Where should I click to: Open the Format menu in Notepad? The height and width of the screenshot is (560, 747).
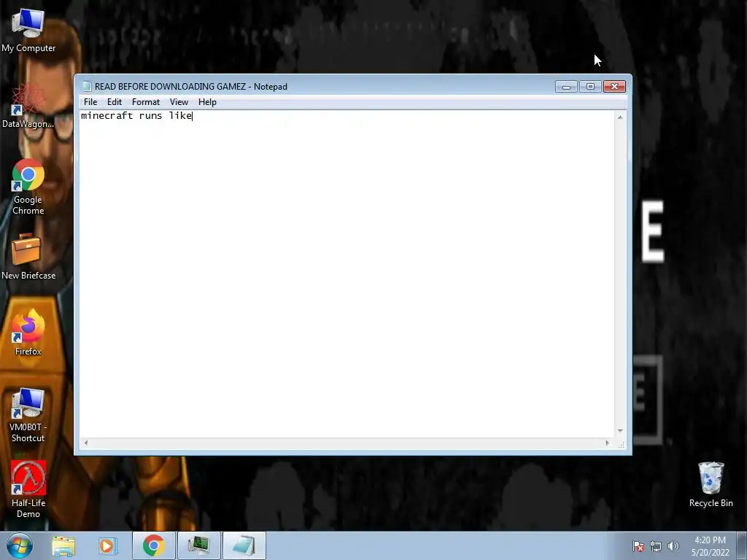pyautogui.click(x=146, y=102)
